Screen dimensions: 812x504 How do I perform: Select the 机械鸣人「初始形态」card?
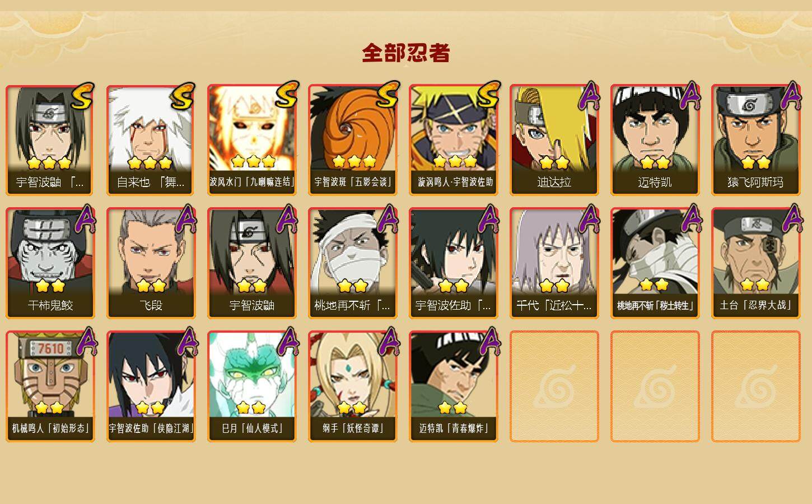(x=50, y=386)
